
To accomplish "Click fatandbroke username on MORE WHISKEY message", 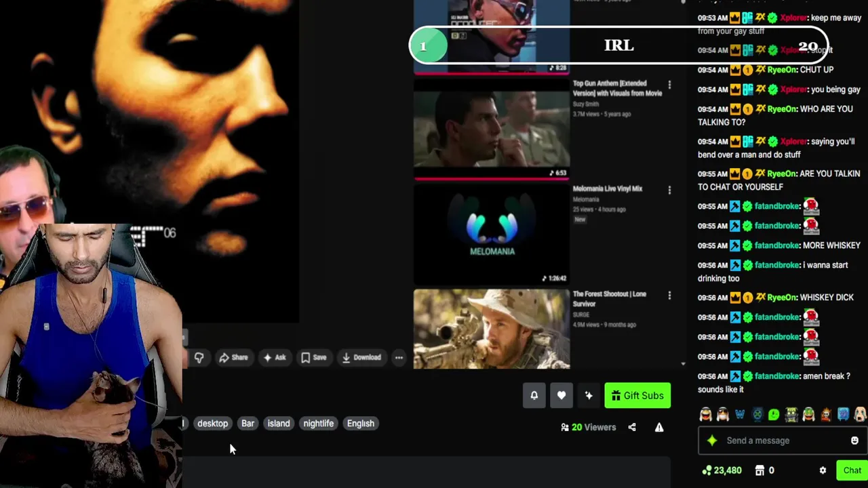I will coord(777,245).
